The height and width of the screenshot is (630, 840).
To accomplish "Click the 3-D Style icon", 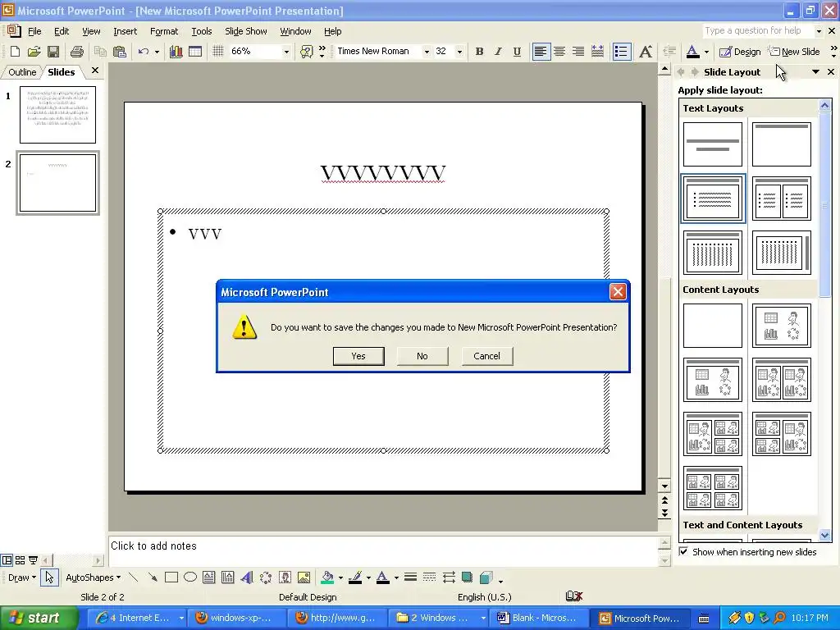I will point(486,577).
